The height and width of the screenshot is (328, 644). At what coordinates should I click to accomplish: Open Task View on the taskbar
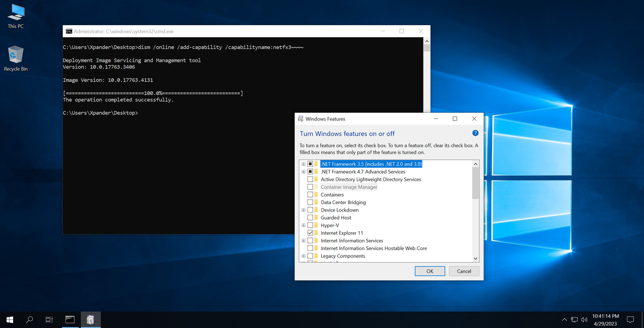(49, 319)
